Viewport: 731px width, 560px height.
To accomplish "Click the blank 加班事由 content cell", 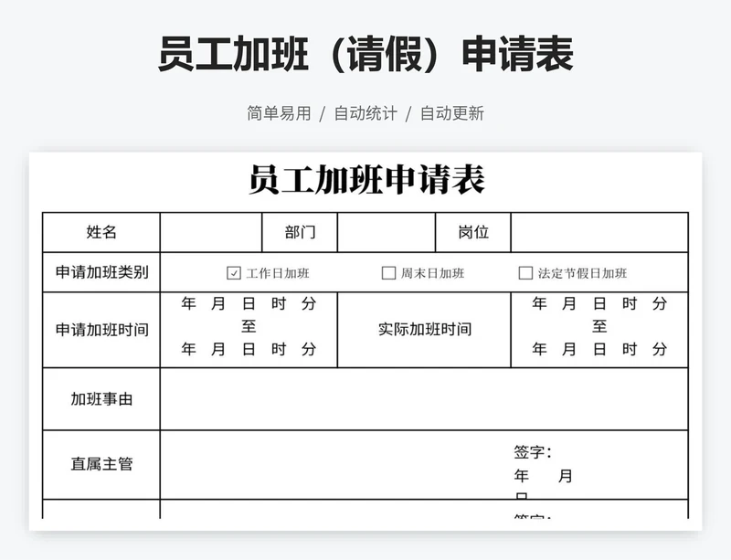I will tap(424, 399).
